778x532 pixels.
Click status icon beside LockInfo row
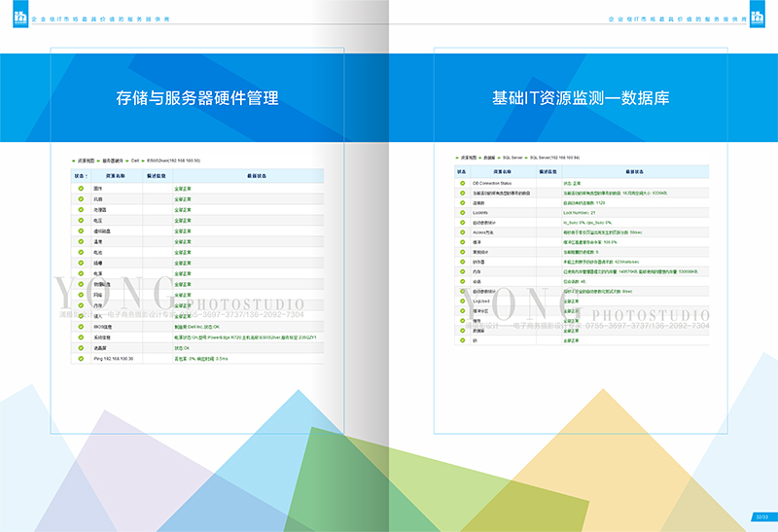point(462,212)
